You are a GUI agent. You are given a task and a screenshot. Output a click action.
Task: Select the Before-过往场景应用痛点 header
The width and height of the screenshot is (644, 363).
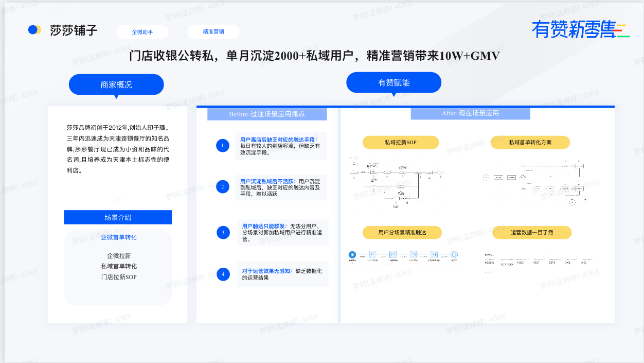pos(267,114)
